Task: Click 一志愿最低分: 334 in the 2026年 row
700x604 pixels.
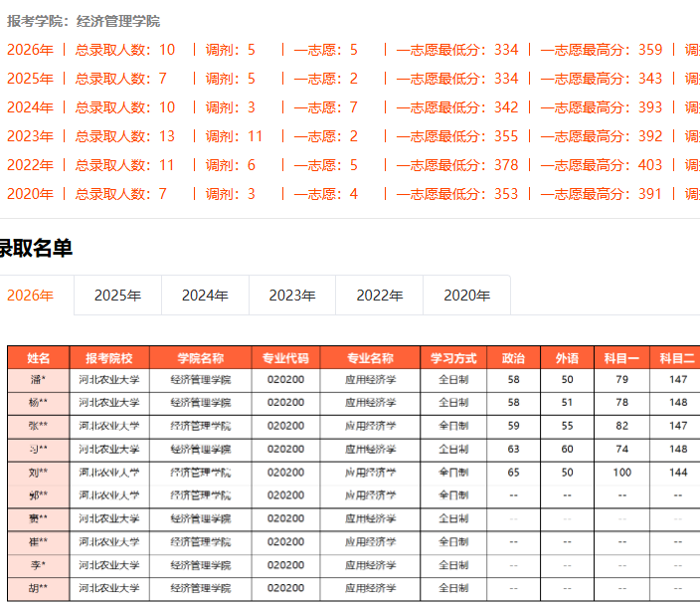Action: coord(457,50)
